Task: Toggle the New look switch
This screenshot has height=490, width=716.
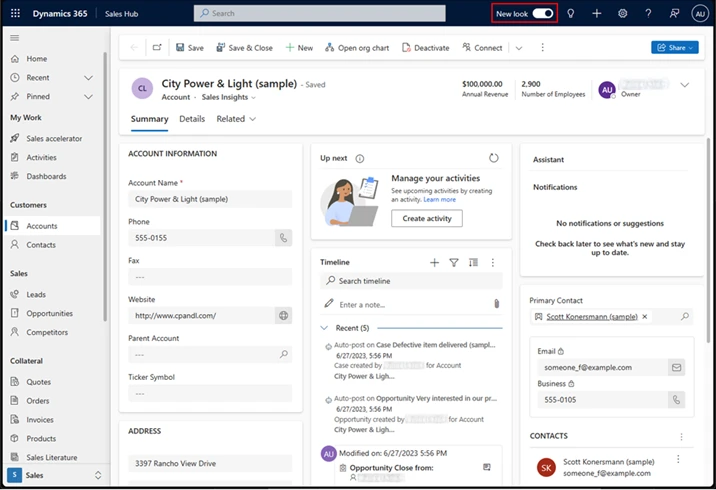Action: (543, 13)
